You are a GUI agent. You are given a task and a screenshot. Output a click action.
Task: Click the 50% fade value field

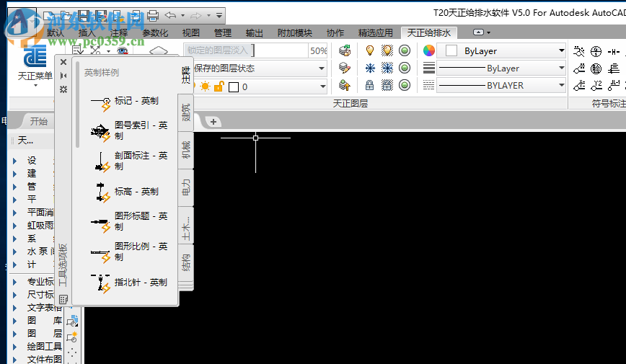point(318,50)
